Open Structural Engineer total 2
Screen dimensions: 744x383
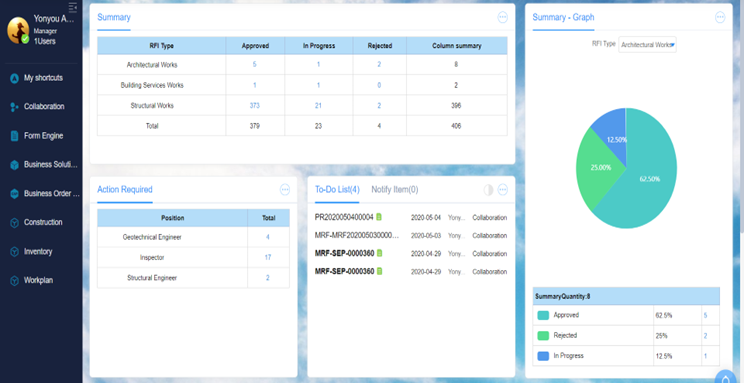268,278
